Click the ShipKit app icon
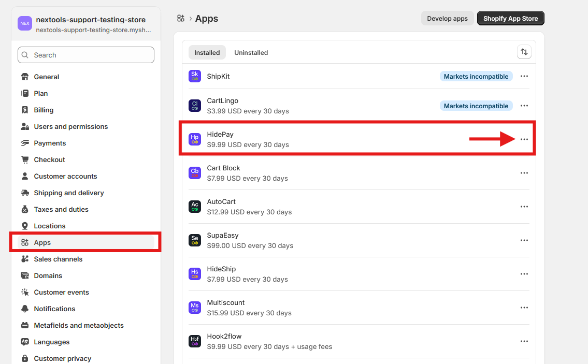Image resolution: width=588 pixels, height=364 pixels. click(x=195, y=76)
